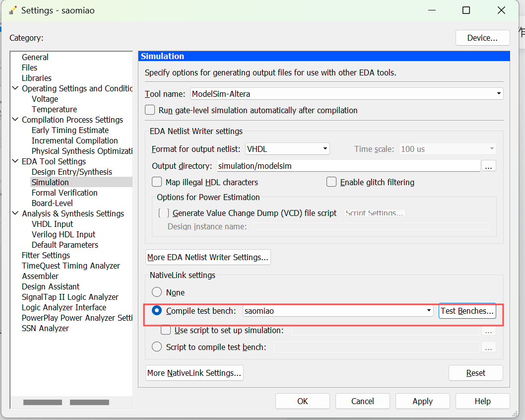525x420 pixels.
Task: Open Temperature settings
Action: (x=54, y=109)
